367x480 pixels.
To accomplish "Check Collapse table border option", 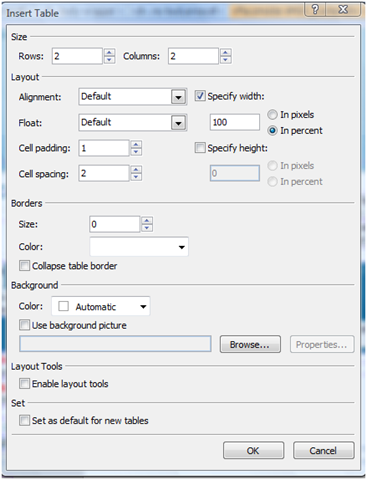I will tap(24, 266).
